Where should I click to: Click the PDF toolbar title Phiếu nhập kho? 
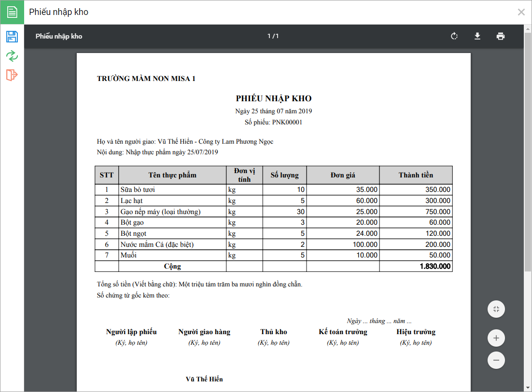coord(59,36)
